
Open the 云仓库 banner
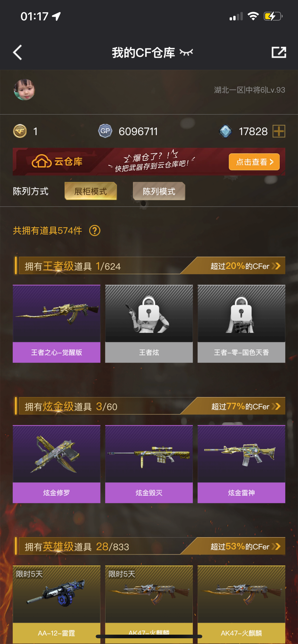(x=149, y=162)
